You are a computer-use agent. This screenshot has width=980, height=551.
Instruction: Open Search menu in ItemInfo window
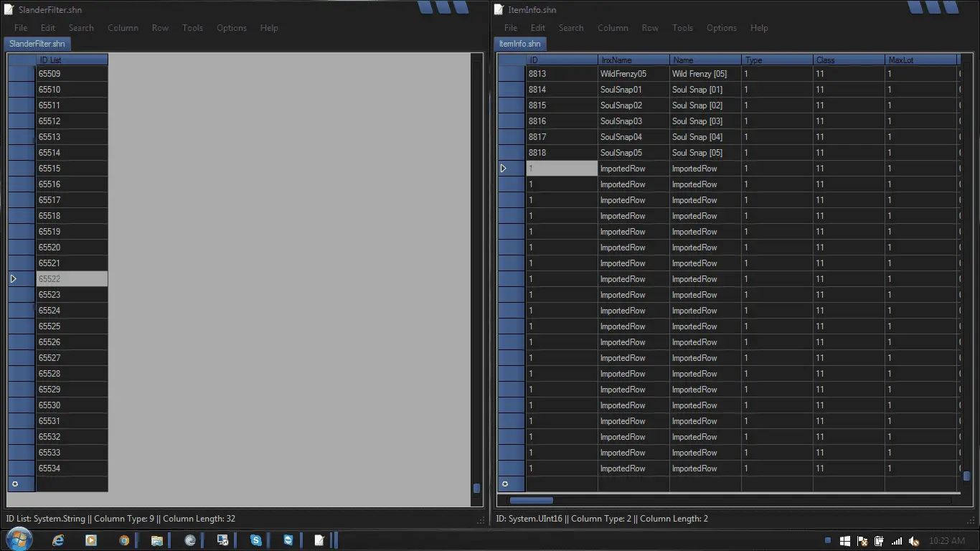click(571, 28)
